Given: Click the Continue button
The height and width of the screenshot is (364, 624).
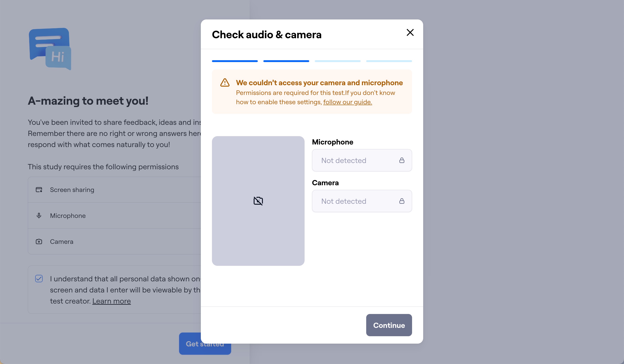Looking at the screenshot, I should 389,325.
